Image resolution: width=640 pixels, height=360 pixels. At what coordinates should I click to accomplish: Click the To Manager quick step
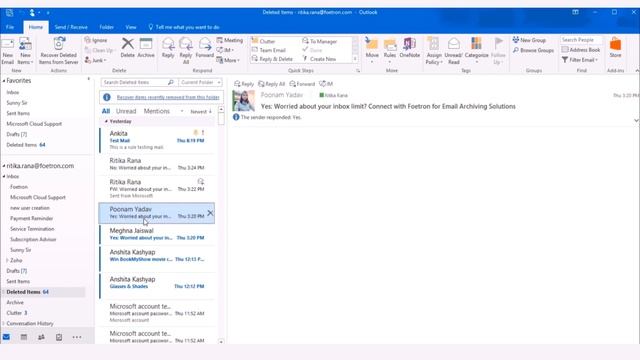tap(320, 41)
